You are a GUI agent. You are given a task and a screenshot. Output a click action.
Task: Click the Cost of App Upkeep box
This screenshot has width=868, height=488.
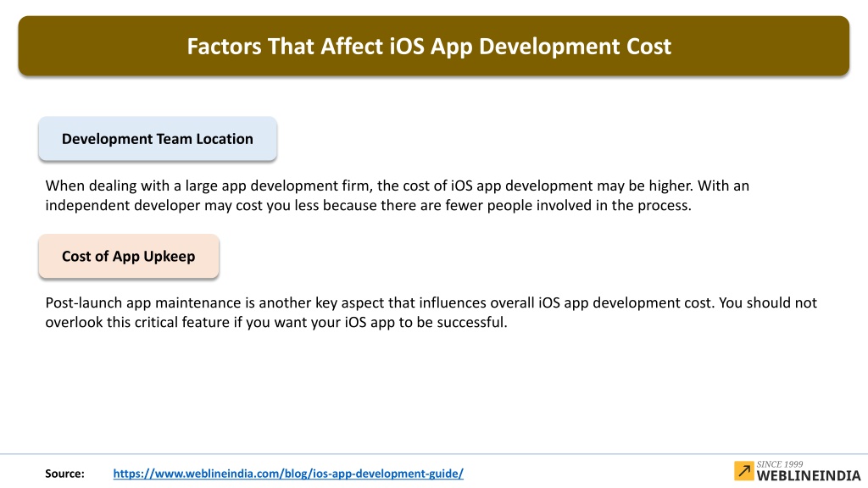point(129,256)
